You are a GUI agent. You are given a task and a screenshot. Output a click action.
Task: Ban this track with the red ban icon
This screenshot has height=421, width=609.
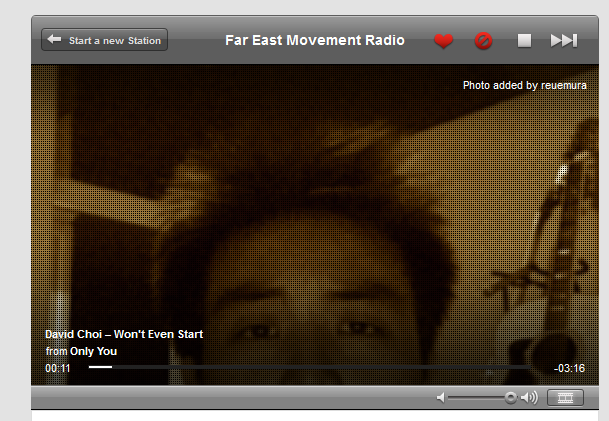pos(484,40)
